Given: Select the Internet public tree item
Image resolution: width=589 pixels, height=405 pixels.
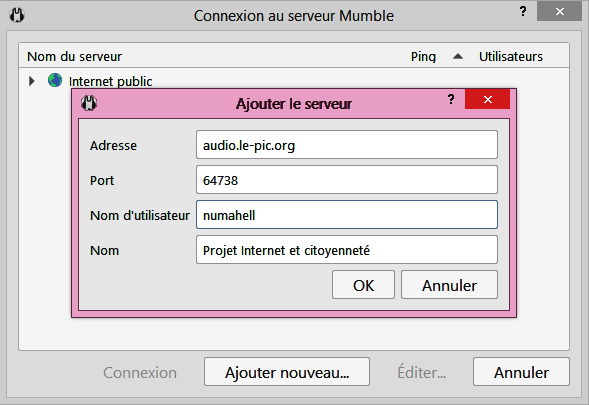Looking at the screenshot, I should pyautogui.click(x=110, y=81).
